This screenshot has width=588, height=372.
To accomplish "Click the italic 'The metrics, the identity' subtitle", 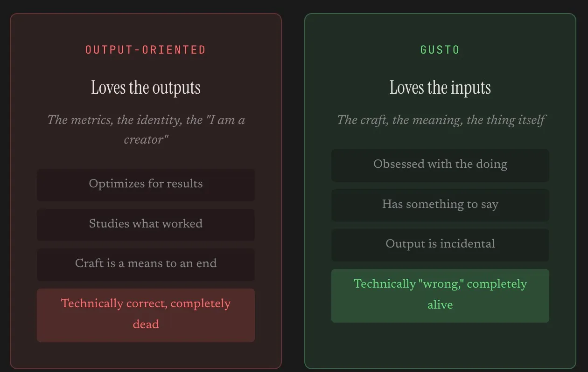I will point(146,130).
